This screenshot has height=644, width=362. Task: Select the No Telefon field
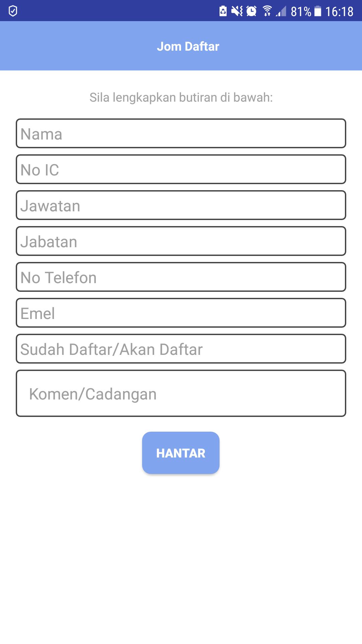[181, 277]
